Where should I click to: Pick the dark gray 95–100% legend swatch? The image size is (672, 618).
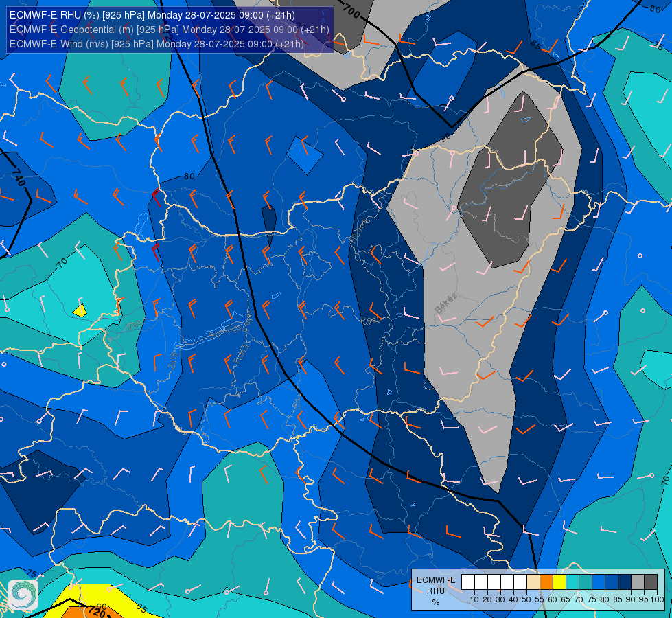coord(651,582)
